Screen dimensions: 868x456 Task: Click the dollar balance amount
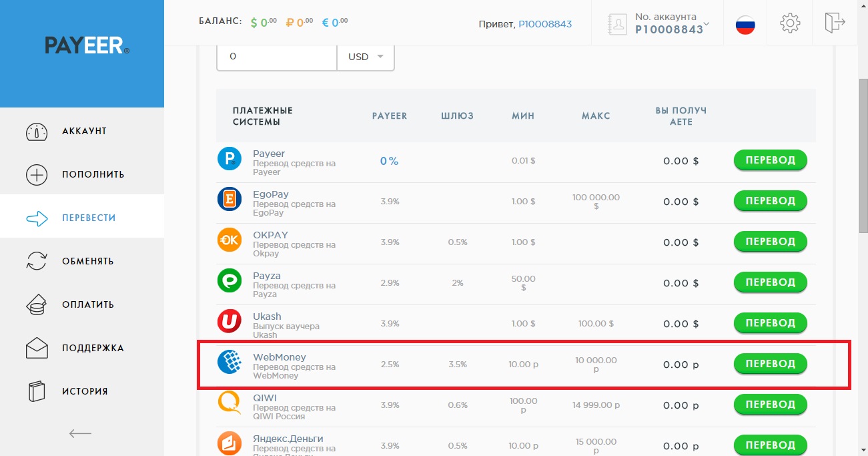click(264, 23)
